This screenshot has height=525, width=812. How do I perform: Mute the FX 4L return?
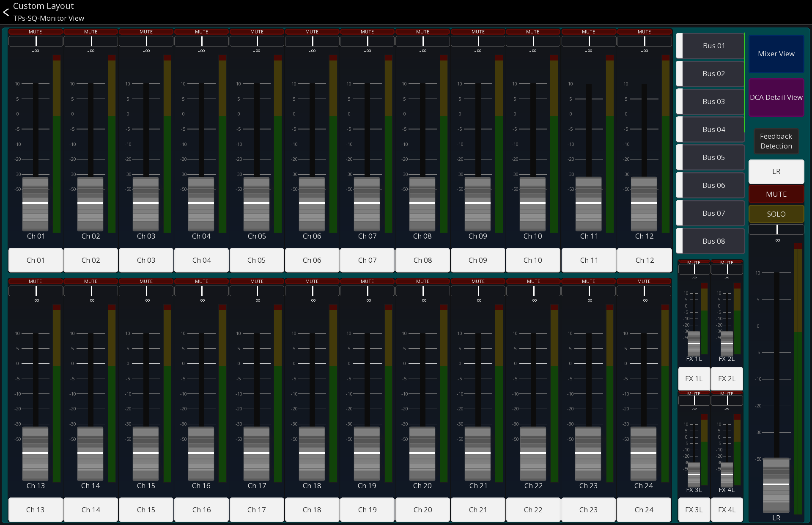pyautogui.click(x=727, y=393)
